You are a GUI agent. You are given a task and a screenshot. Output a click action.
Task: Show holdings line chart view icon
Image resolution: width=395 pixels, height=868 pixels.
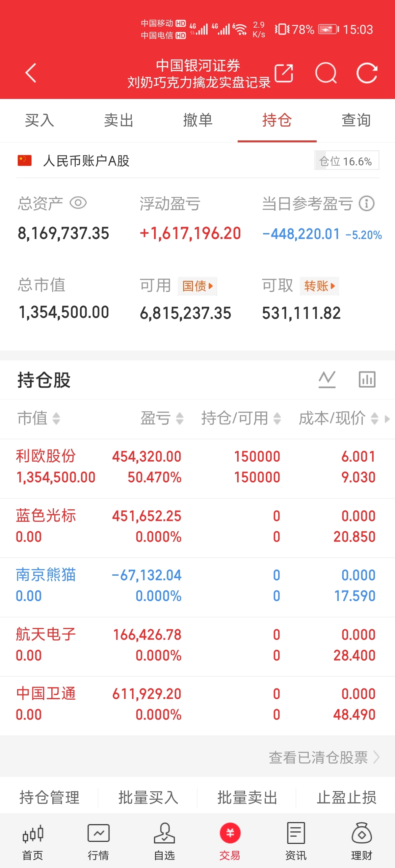pyautogui.click(x=327, y=379)
